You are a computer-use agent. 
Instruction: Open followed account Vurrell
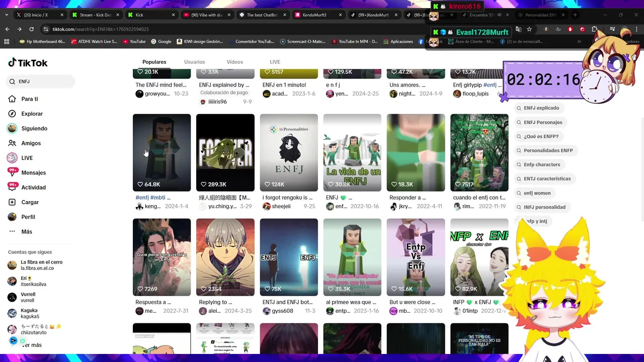pyautogui.click(x=22, y=297)
